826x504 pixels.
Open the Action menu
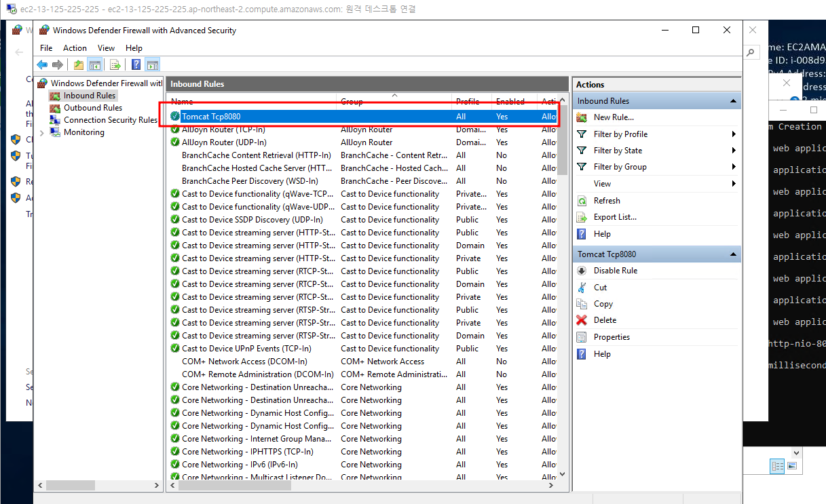(75, 48)
